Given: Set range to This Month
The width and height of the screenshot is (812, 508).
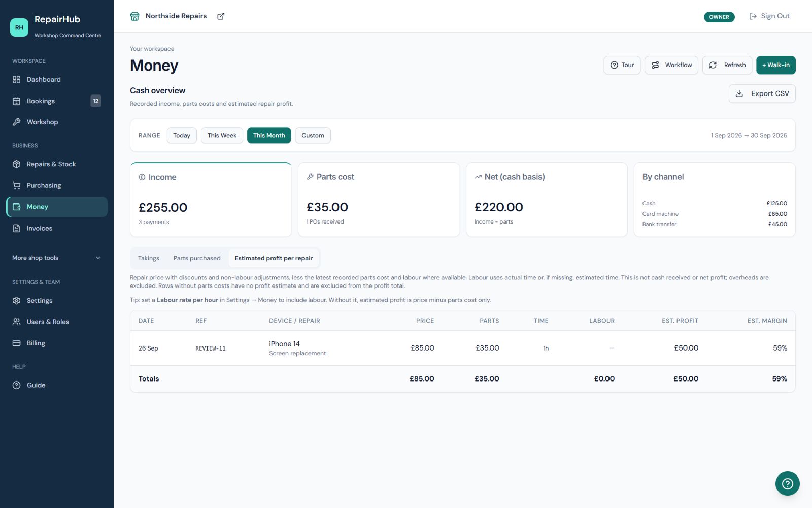Looking at the screenshot, I should tap(269, 135).
